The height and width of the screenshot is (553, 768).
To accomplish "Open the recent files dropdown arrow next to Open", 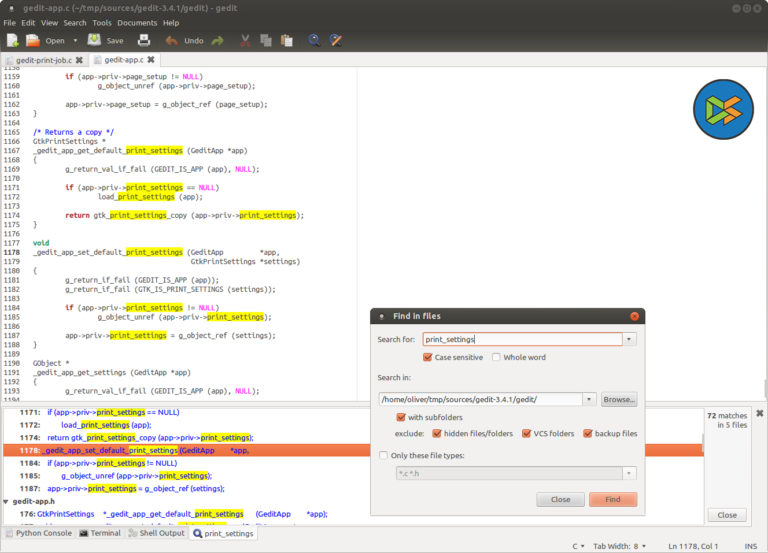I will (74, 41).
